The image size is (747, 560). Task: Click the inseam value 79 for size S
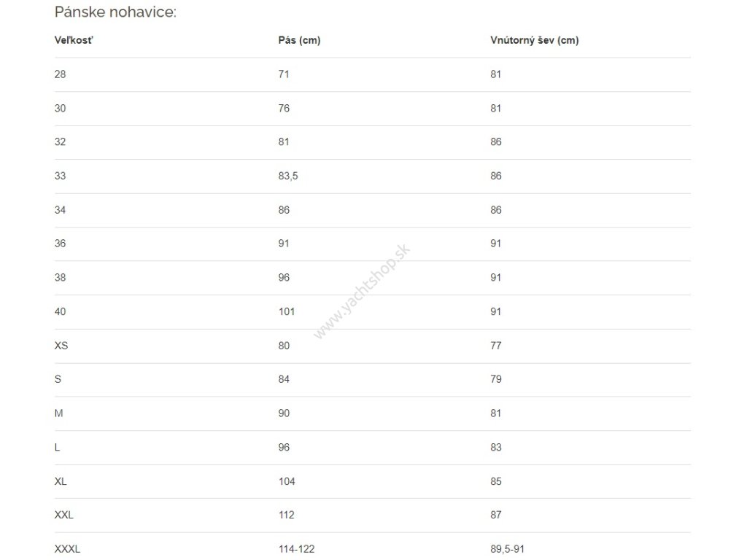tap(496, 379)
